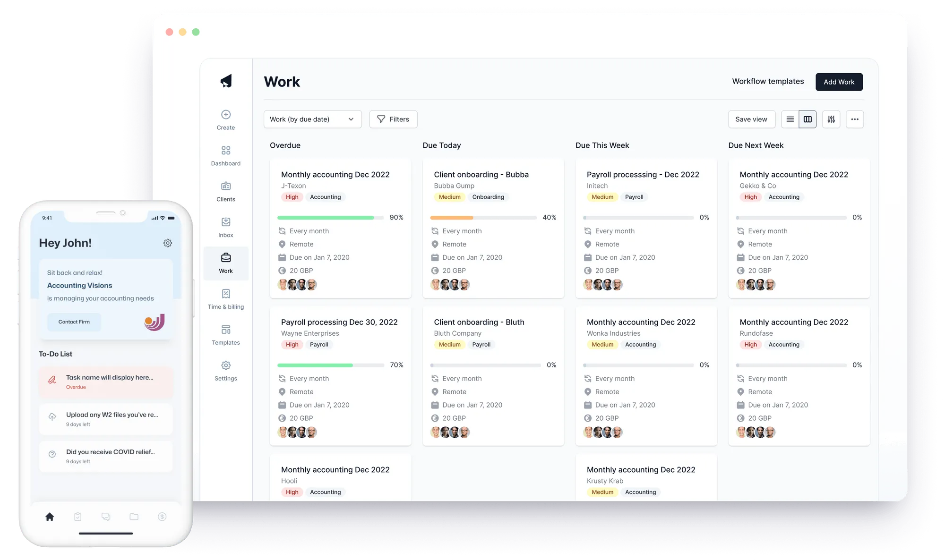Open the filter sliders icon near Save view
Viewport: 945px width, 560px height.
[831, 119]
